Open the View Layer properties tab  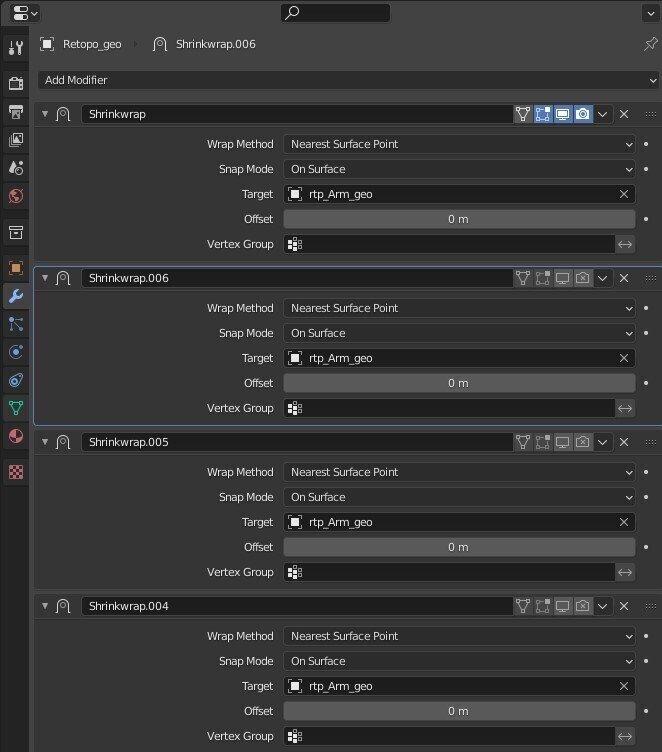[15, 139]
